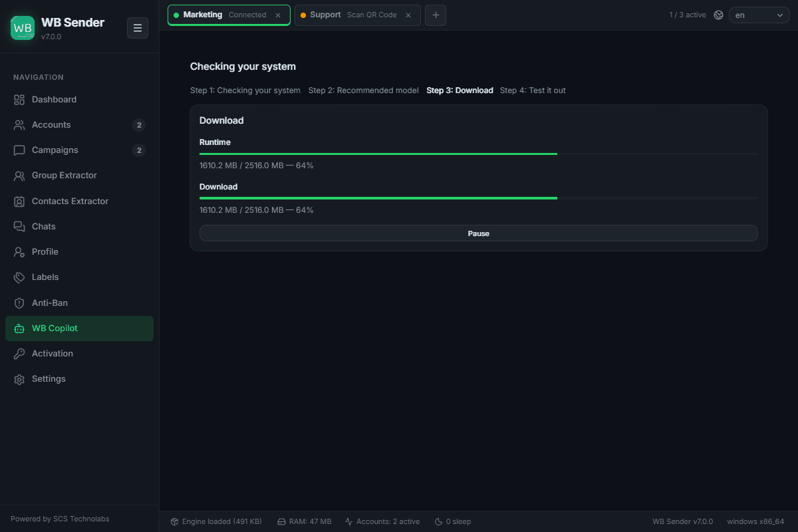Open the Group Extractor tool
The height and width of the screenshot is (532, 798).
click(x=79, y=176)
